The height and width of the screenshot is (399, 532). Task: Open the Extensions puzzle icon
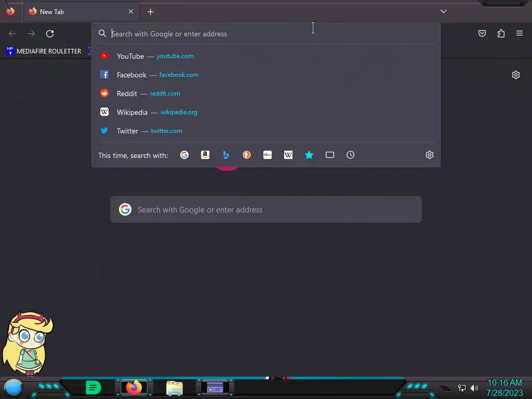pyautogui.click(x=501, y=33)
